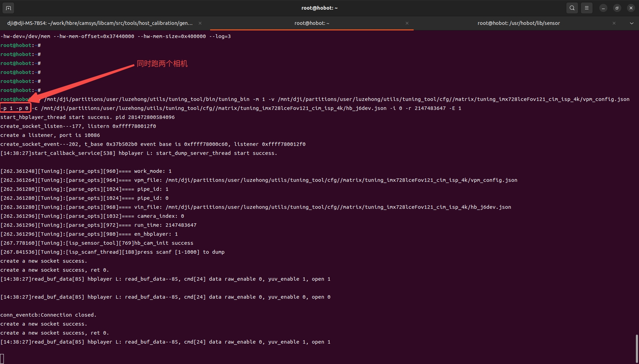Click the red annotation text 同时跑两个相机
Screen dimensions: 639x364
[x=162, y=64]
